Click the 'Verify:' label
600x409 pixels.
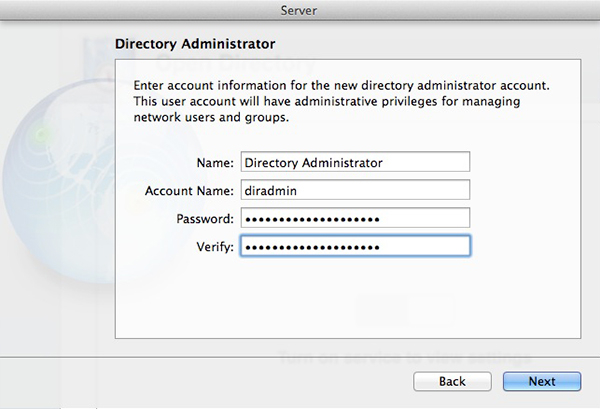[215, 247]
